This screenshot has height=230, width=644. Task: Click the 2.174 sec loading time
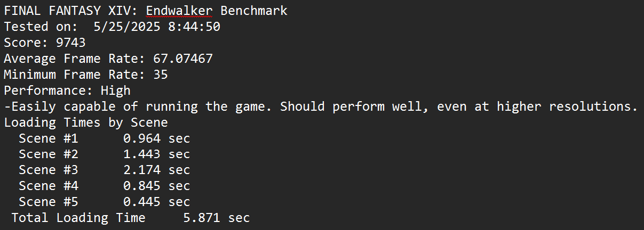[x=156, y=170]
